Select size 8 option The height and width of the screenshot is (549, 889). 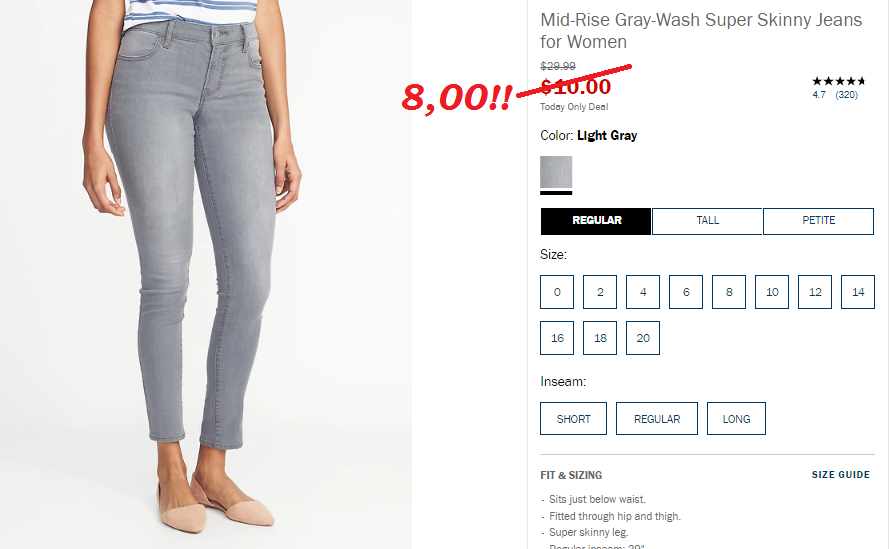tap(729, 292)
